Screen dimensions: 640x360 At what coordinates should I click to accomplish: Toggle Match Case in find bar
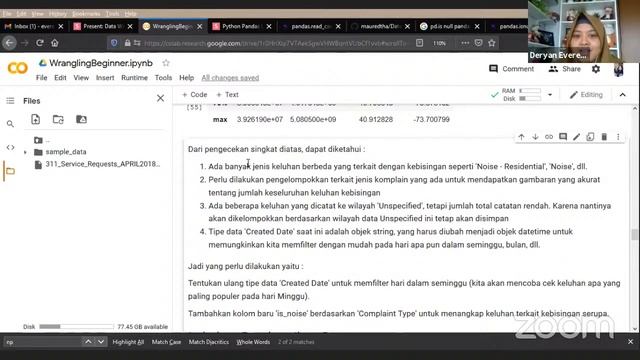[166, 342]
